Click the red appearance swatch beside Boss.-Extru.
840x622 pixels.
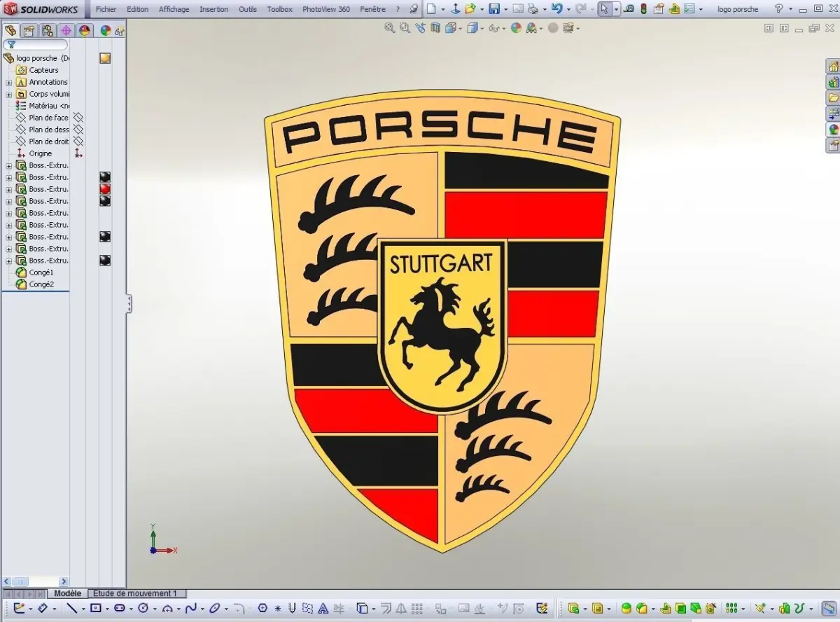(x=105, y=189)
